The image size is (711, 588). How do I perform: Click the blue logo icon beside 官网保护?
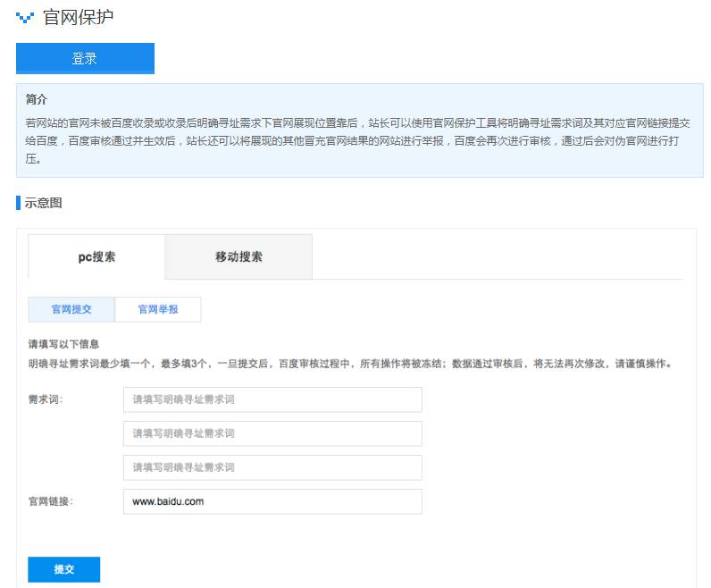[x=25, y=17]
